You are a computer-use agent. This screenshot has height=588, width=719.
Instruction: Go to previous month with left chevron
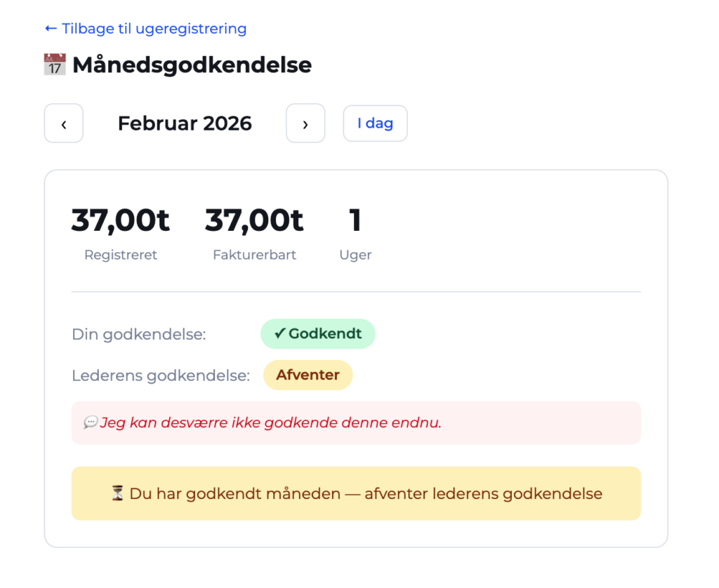[x=64, y=123]
